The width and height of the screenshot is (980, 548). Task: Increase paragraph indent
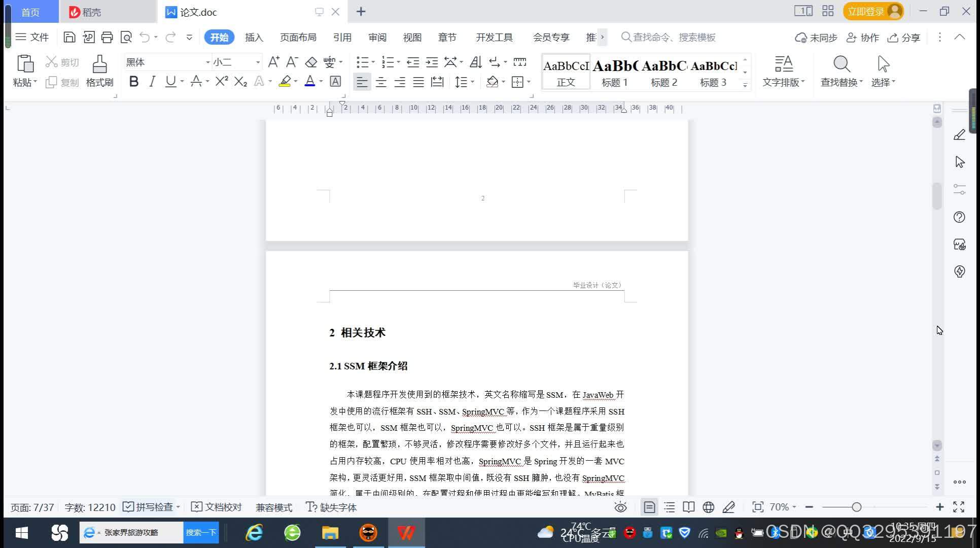432,62
